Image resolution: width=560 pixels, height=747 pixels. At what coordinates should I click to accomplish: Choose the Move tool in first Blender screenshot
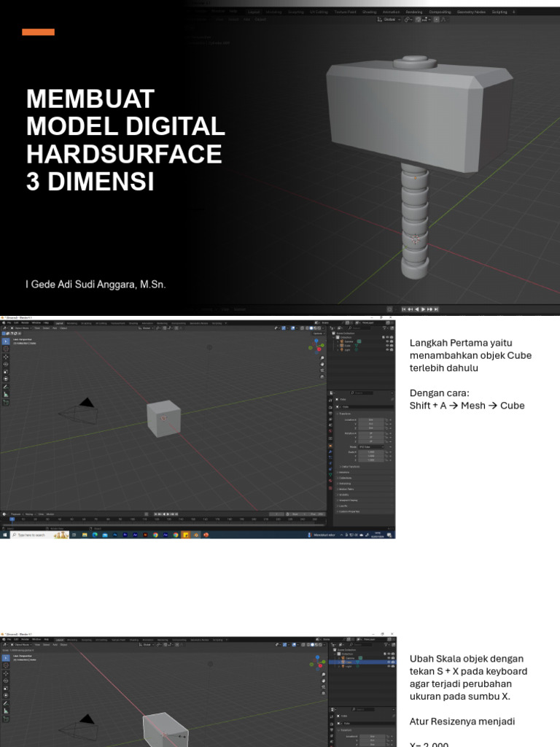click(6, 357)
